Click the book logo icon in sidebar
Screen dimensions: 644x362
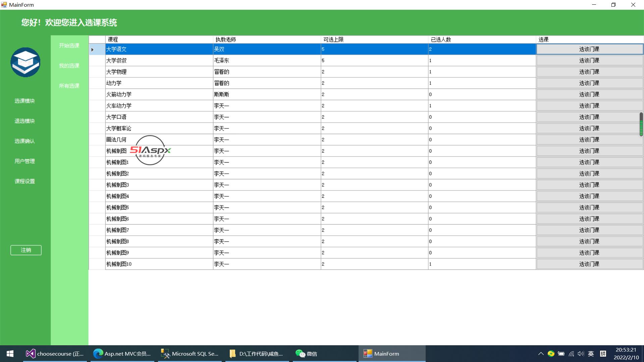point(25,62)
